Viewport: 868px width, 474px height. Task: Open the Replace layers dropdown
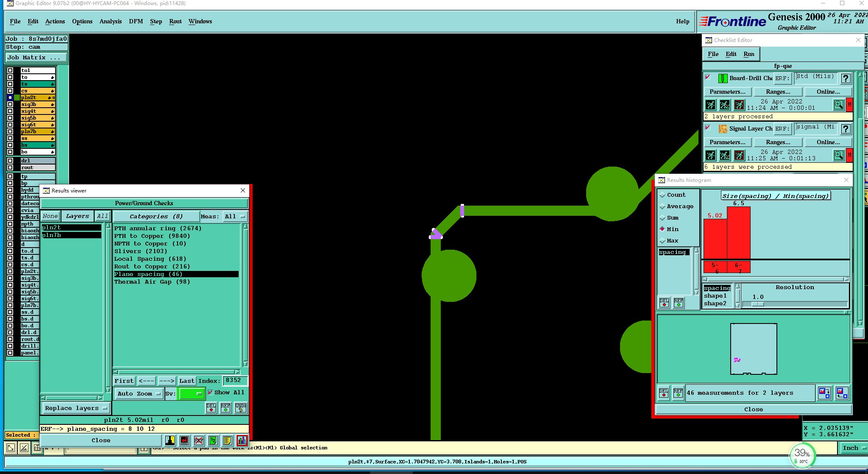pos(76,408)
